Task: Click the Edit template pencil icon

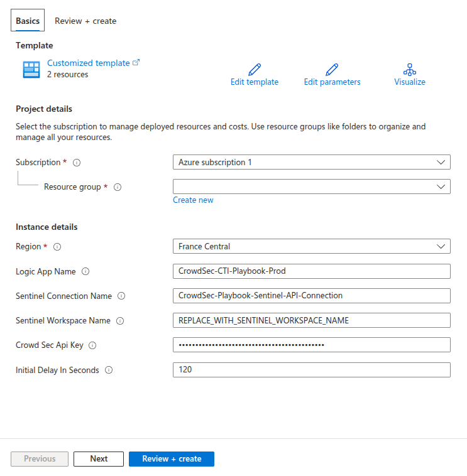Action: tap(255, 69)
